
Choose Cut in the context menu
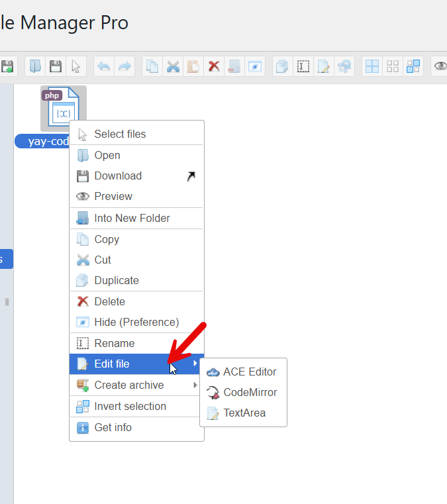pyautogui.click(x=136, y=260)
